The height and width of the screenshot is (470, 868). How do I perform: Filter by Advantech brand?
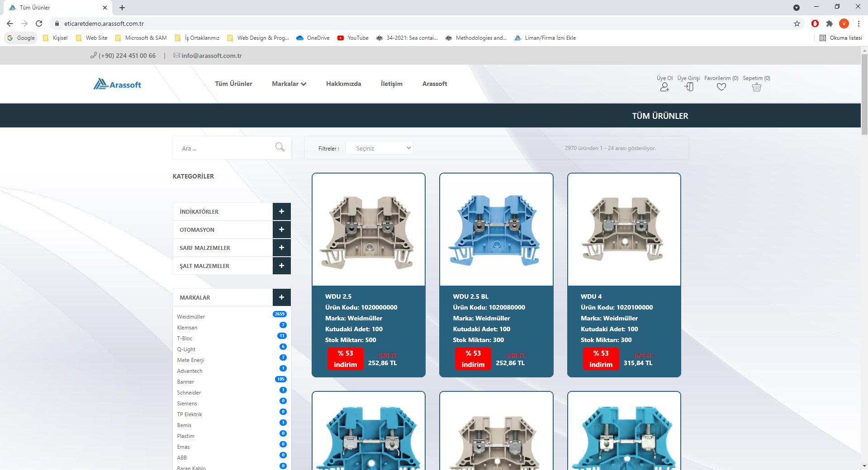coord(190,371)
